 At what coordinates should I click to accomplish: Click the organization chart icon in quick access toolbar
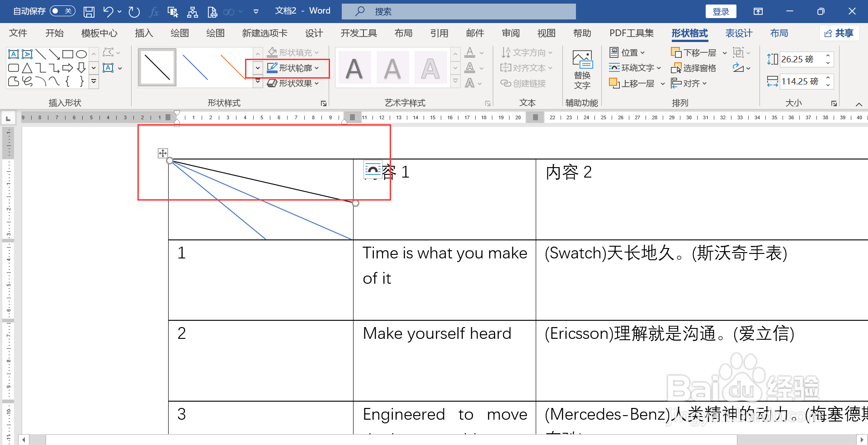192,12
